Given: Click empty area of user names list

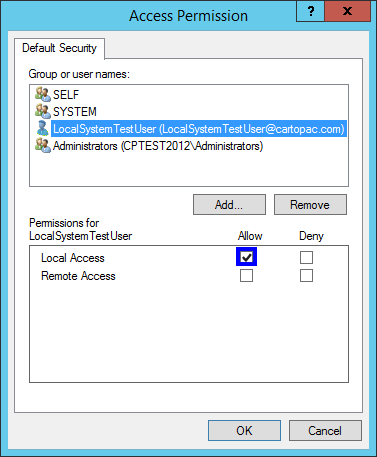Looking at the screenshot, I should (x=189, y=170).
